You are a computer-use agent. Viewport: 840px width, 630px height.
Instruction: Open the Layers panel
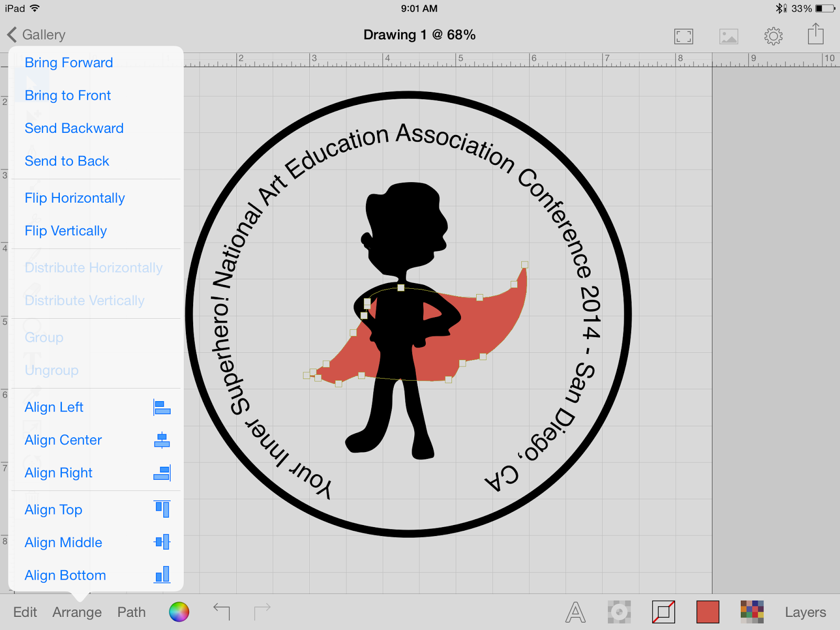pyautogui.click(x=805, y=612)
